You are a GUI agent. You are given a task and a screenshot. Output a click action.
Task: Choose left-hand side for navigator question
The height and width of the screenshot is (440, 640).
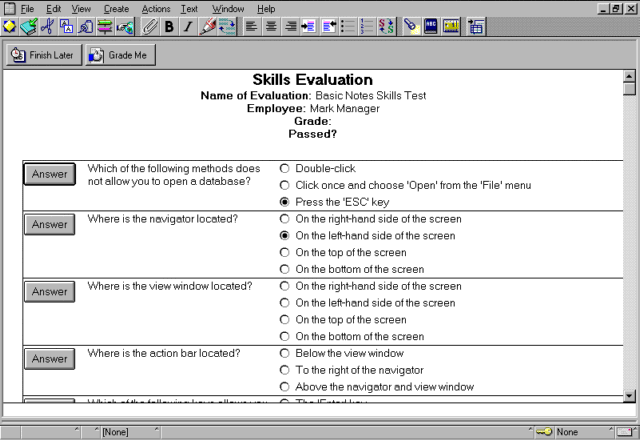click(x=284, y=236)
